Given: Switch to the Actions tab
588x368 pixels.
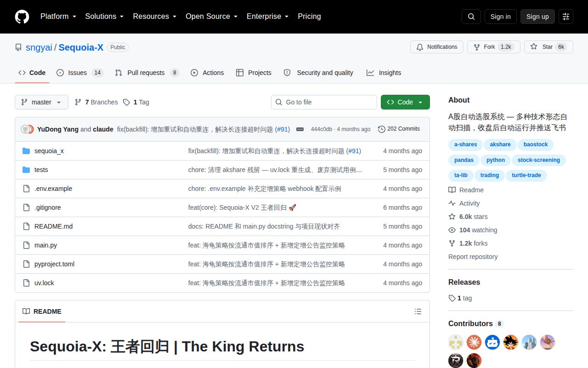Looking at the screenshot, I should tap(207, 73).
